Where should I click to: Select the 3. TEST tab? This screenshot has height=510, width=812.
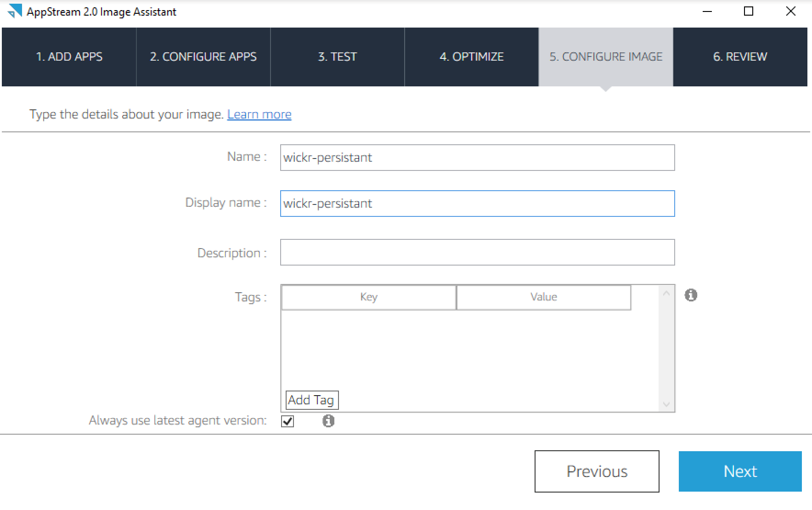point(337,57)
